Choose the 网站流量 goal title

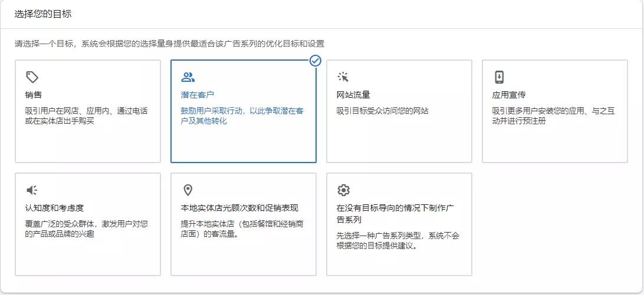[x=353, y=95]
